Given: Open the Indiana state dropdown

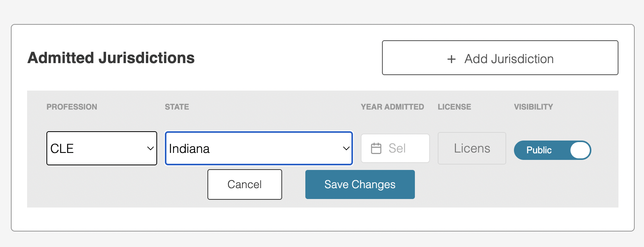Looking at the screenshot, I should (x=259, y=148).
